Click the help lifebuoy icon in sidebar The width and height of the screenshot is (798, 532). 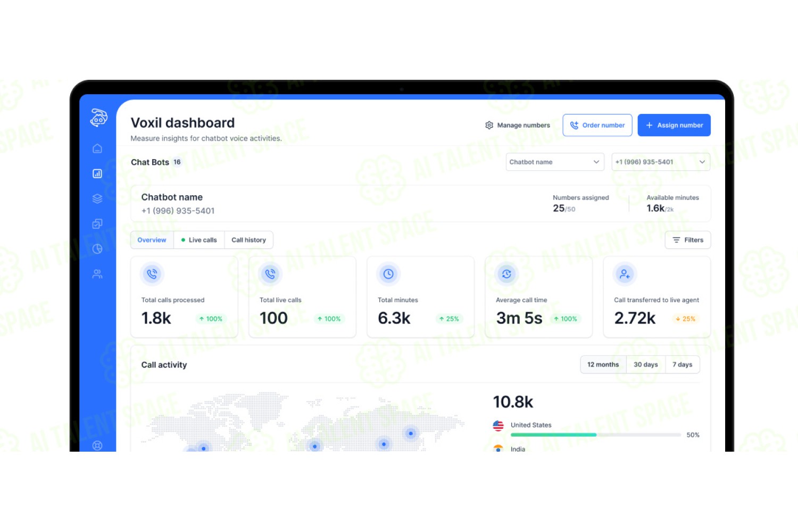tap(97, 446)
